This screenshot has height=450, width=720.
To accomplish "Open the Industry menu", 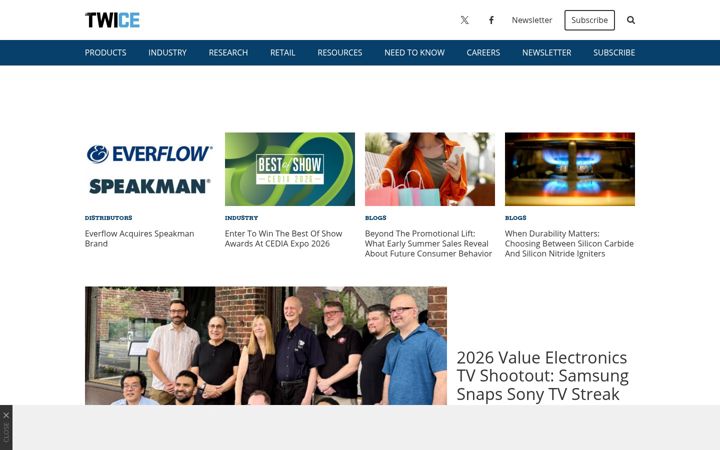I will tap(167, 53).
